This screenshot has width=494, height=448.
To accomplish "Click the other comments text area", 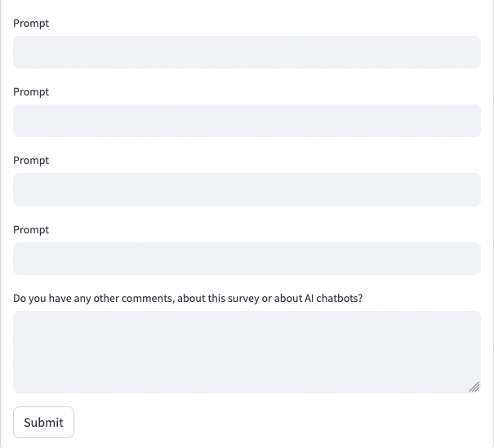I will pyautogui.click(x=247, y=352).
